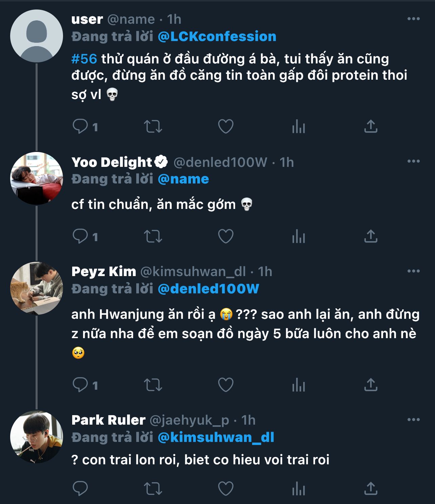Retweet Park Ruler's tweet
The image size is (435, 504).
coord(153,489)
